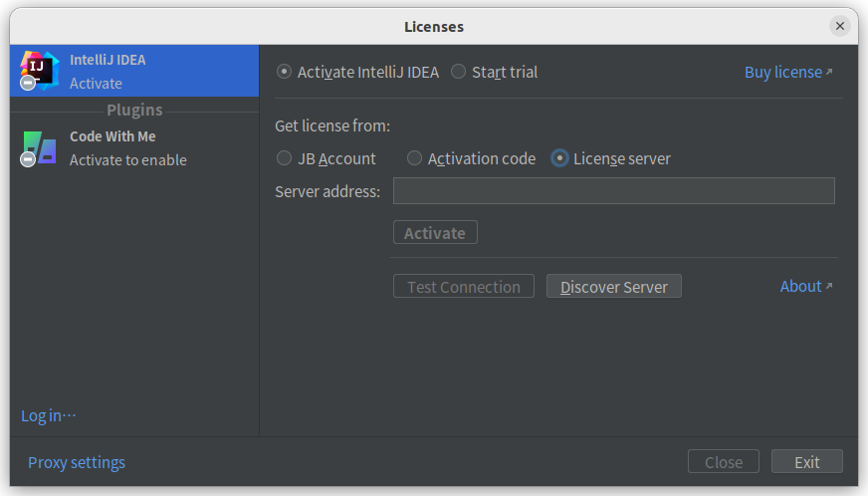Switch to the Activation code option

(x=415, y=158)
